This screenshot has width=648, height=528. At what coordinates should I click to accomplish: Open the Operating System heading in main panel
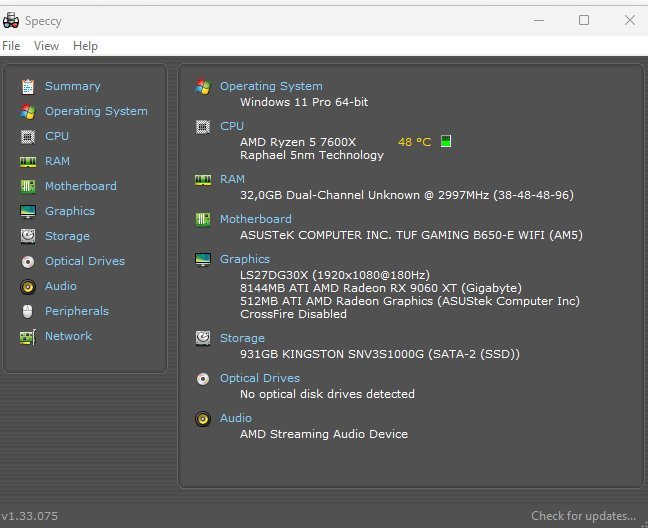(271, 86)
